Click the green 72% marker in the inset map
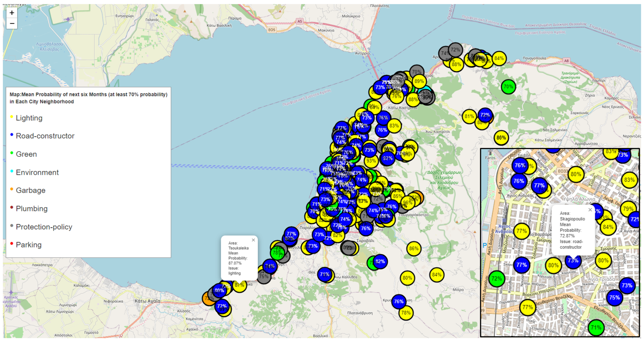Viewport: 644px width, 341px height. tap(497, 279)
